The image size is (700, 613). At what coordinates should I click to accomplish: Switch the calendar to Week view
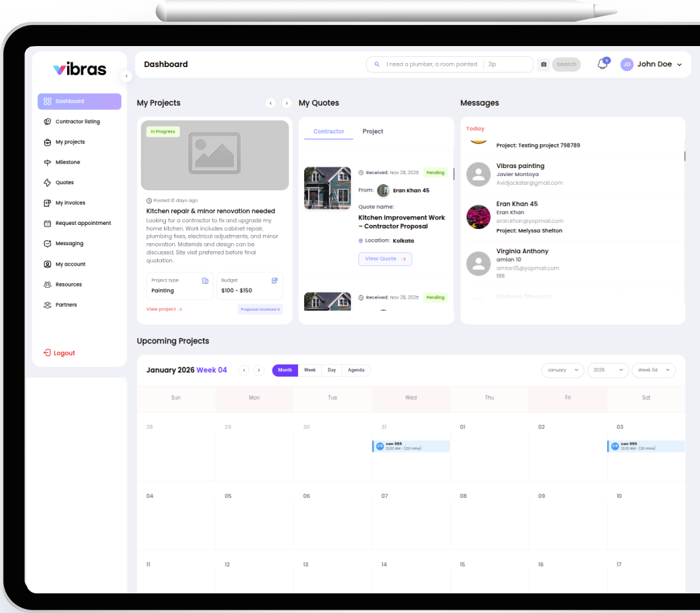click(x=310, y=371)
